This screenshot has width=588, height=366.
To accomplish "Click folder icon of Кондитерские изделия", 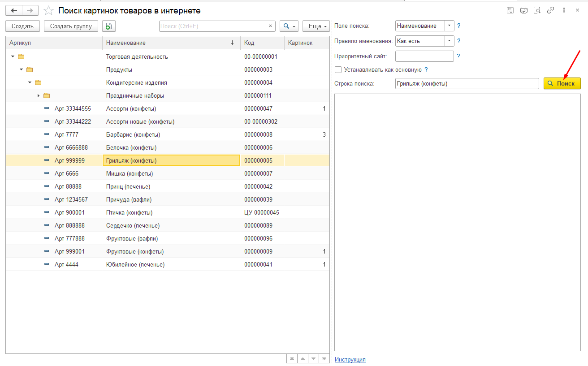I will (x=38, y=82).
